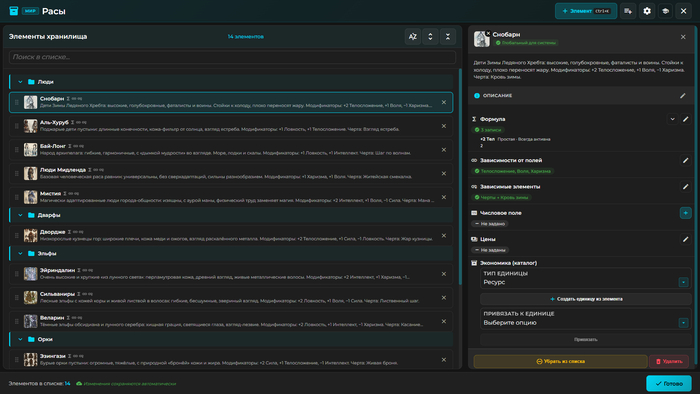Viewport: 700px width, 394px height.
Task: Sort the elements alphabetically with A-Z
Action: 412,37
